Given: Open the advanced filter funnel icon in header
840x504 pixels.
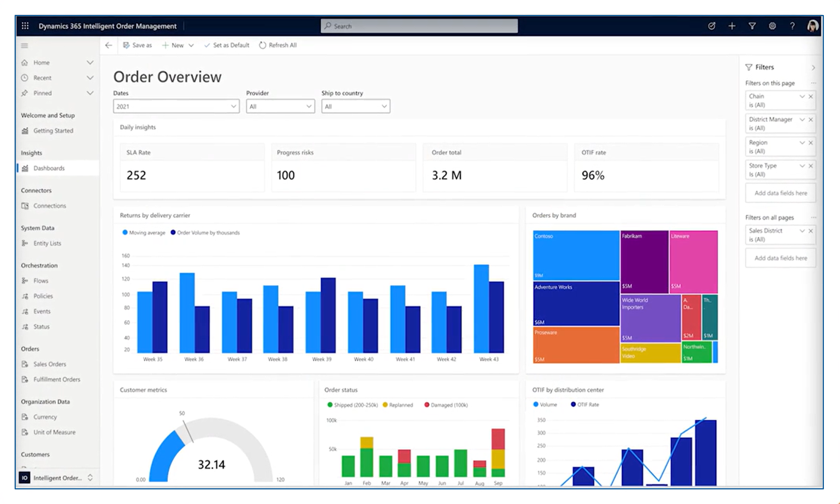Looking at the screenshot, I should 752,26.
